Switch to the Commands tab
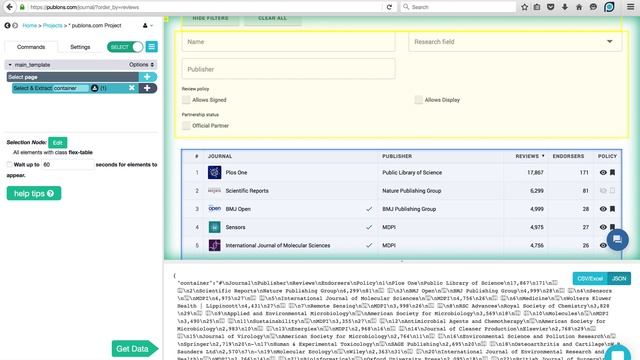Screen dimensions: 640x360 (x=31, y=47)
